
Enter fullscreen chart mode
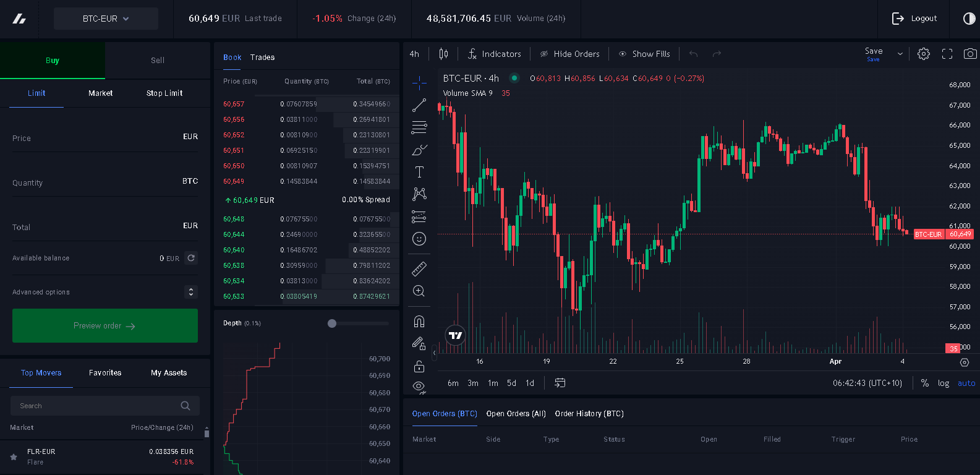pyautogui.click(x=947, y=54)
